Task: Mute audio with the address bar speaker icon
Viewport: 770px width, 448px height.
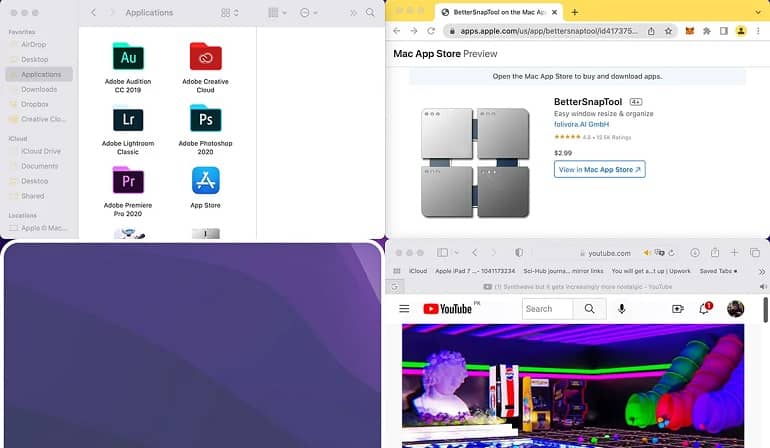Action: point(647,253)
